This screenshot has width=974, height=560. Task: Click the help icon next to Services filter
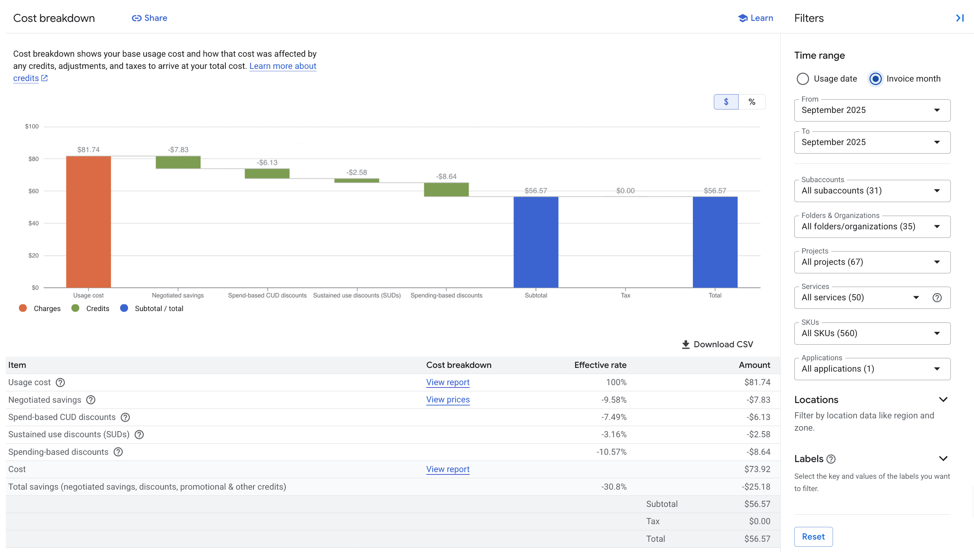[938, 297]
